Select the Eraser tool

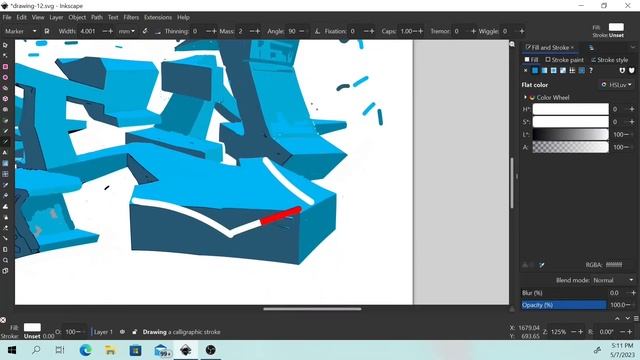pos(5,228)
